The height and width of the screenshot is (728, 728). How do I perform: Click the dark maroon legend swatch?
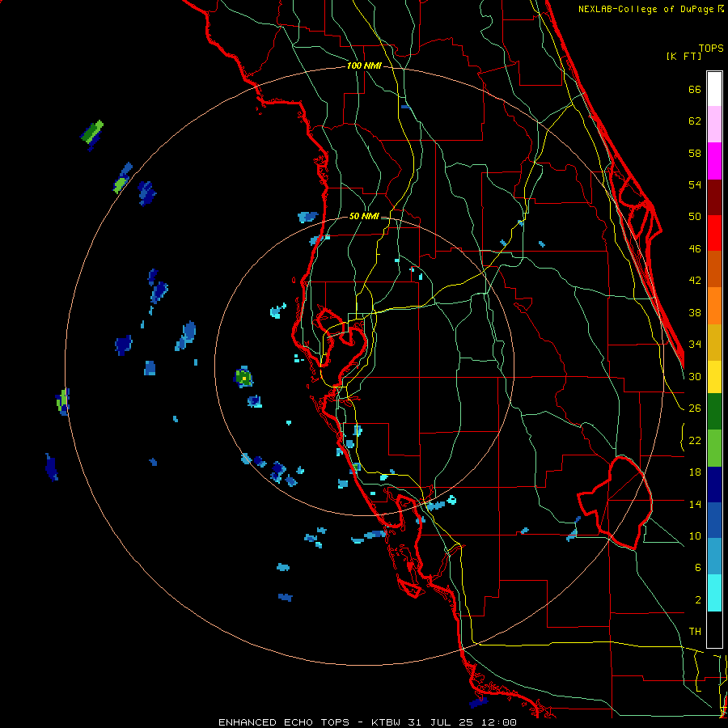714,197
